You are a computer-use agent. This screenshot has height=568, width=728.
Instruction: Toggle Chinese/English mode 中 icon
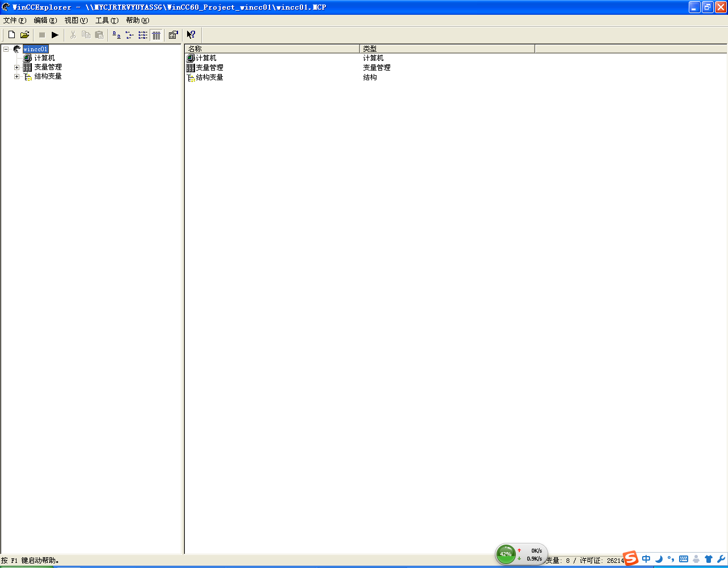coord(646,559)
